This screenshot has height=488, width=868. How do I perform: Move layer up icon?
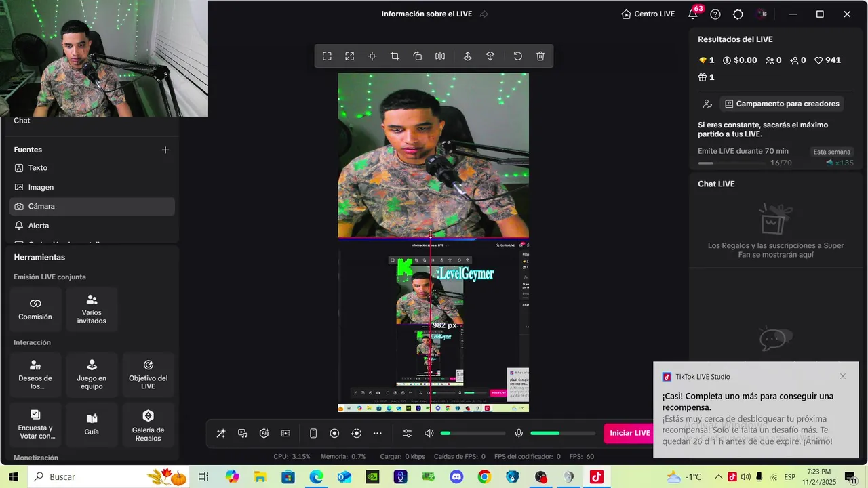point(467,56)
